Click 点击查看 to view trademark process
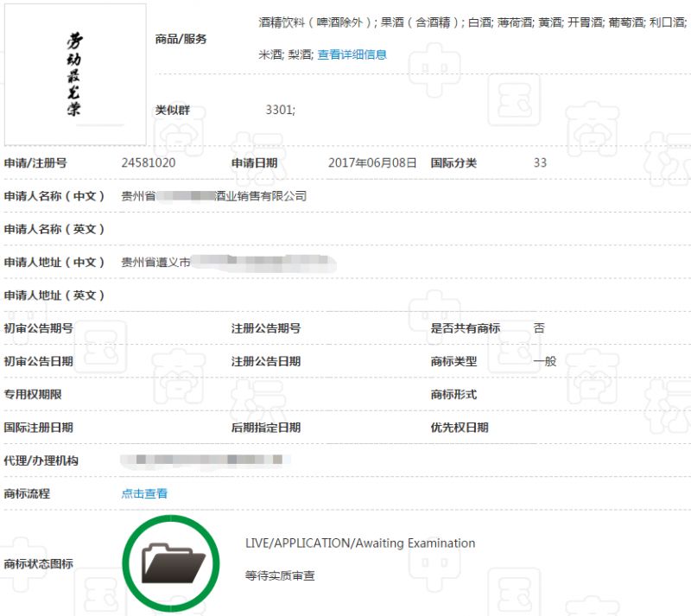 pyautogui.click(x=145, y=493)
